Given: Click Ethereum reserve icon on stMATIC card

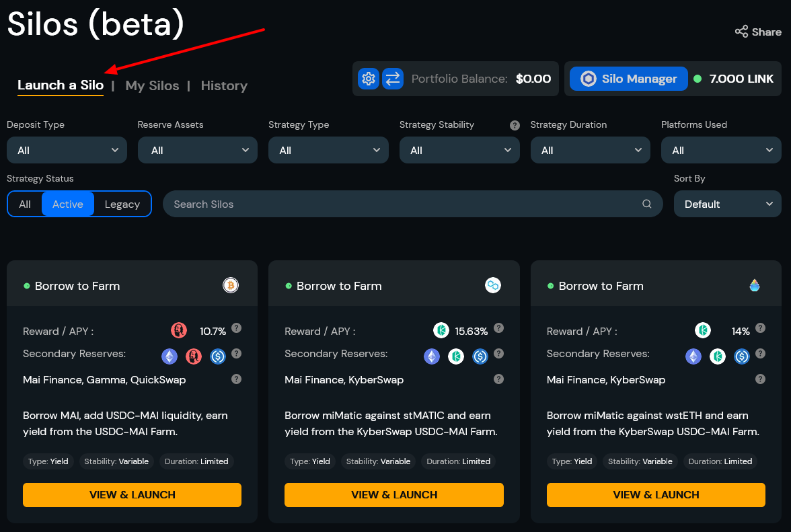Looking at the screenshot, I should pos(432,356).
